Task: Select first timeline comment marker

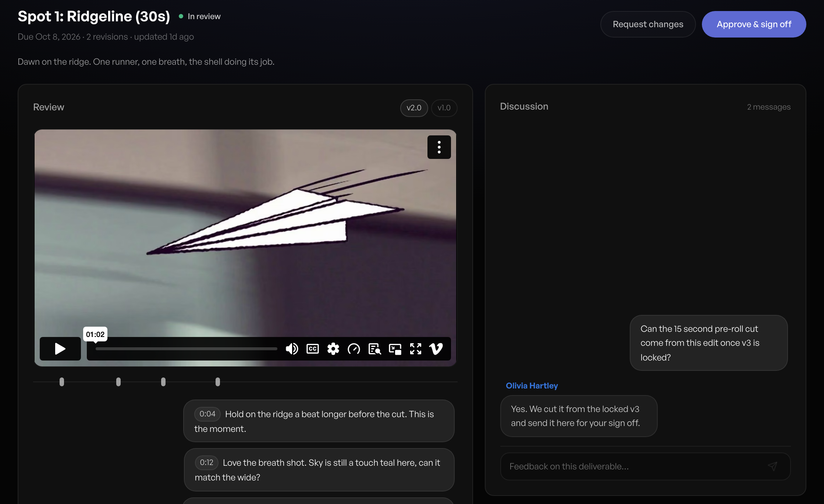Action: pos(62,382)
